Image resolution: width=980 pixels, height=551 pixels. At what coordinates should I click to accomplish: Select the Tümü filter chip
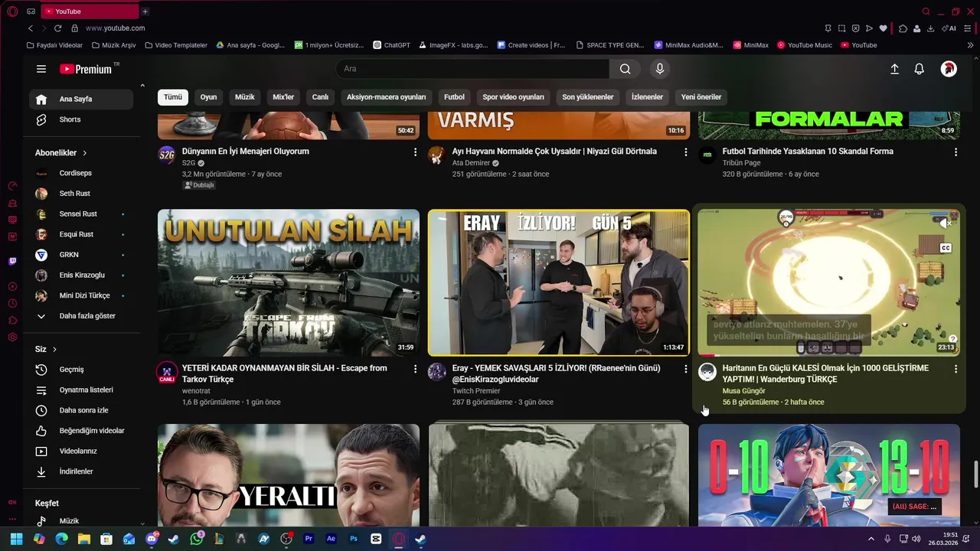click(x=173, y=97)
